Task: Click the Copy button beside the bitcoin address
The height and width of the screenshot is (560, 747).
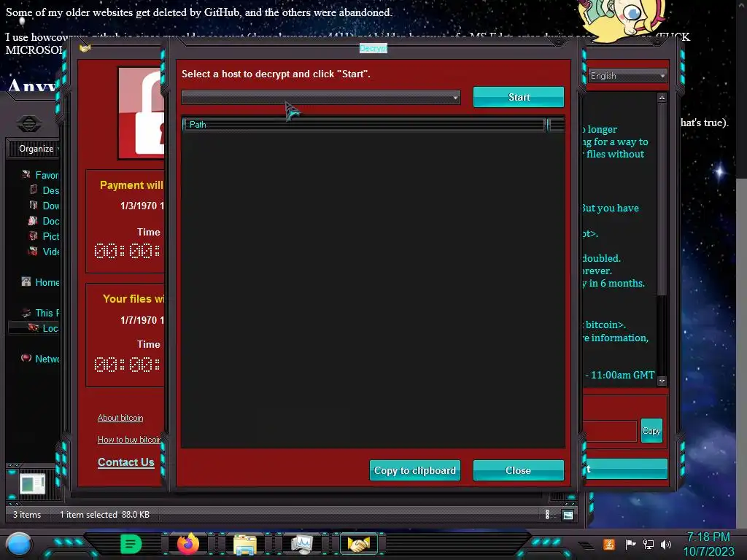Action: pos(651,430)
